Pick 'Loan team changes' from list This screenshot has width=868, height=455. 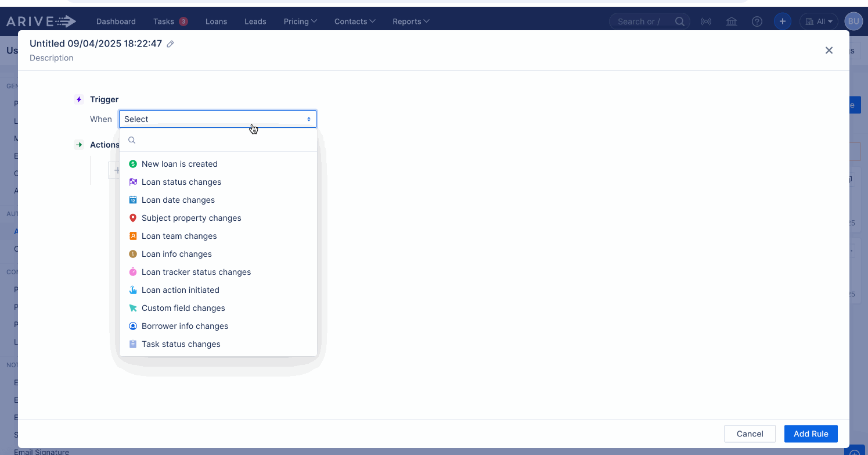218,236
